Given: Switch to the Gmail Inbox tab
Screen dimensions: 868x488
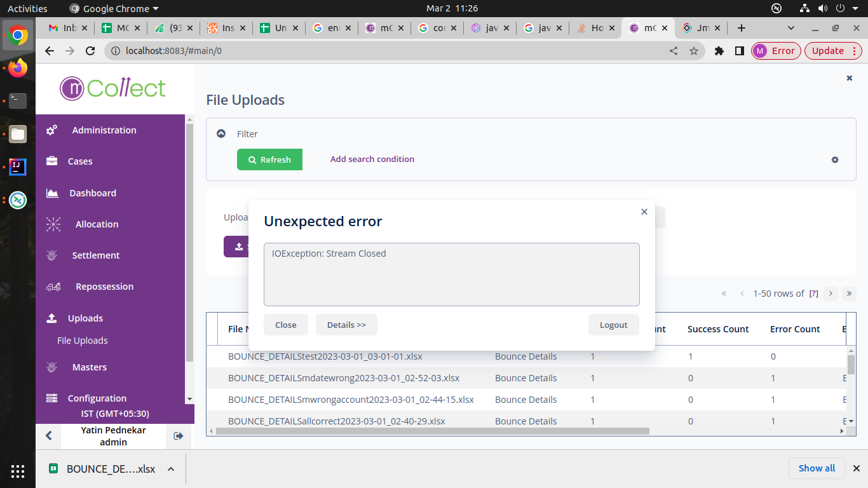Looking at the screenshot, I should [x=69, y=28].
